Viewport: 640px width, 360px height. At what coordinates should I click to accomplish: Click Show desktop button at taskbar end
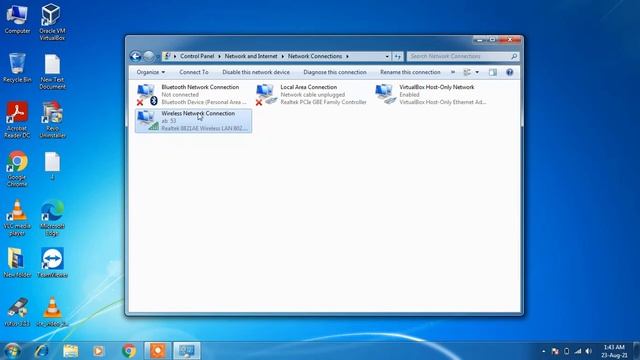click(636, 351)
